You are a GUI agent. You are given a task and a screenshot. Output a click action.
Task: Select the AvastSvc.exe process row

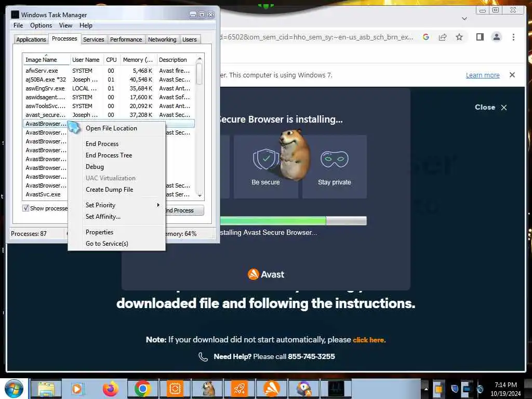coord(46,194)
